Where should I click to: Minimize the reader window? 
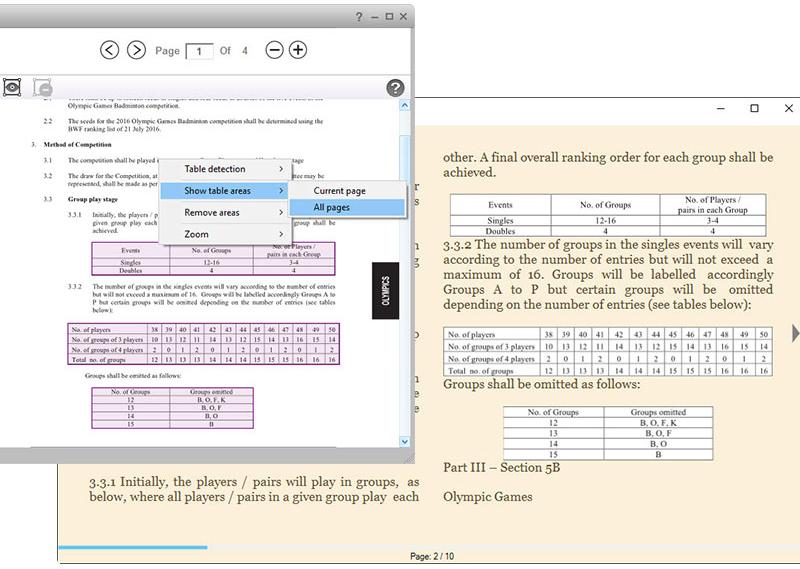coord(721,108)
